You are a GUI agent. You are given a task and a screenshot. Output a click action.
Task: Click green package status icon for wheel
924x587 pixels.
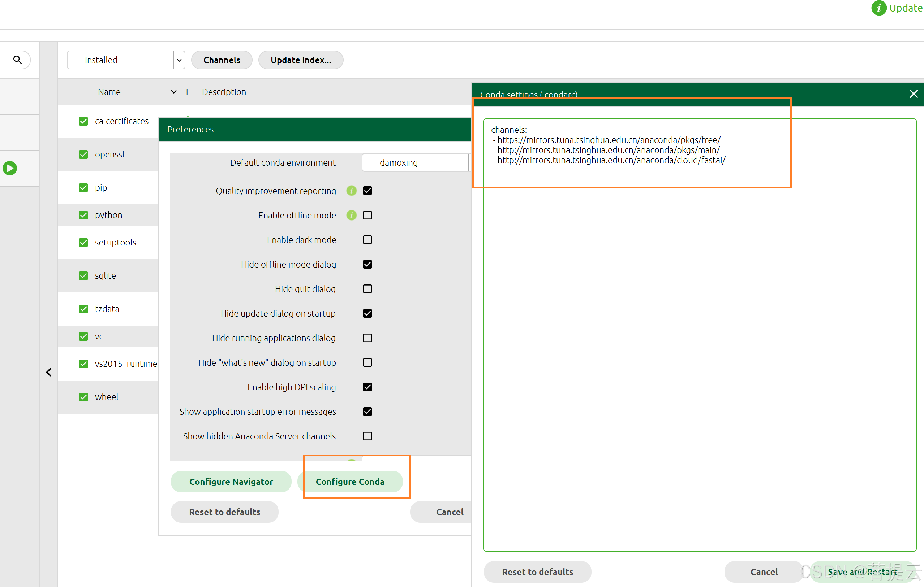(83, 397)
